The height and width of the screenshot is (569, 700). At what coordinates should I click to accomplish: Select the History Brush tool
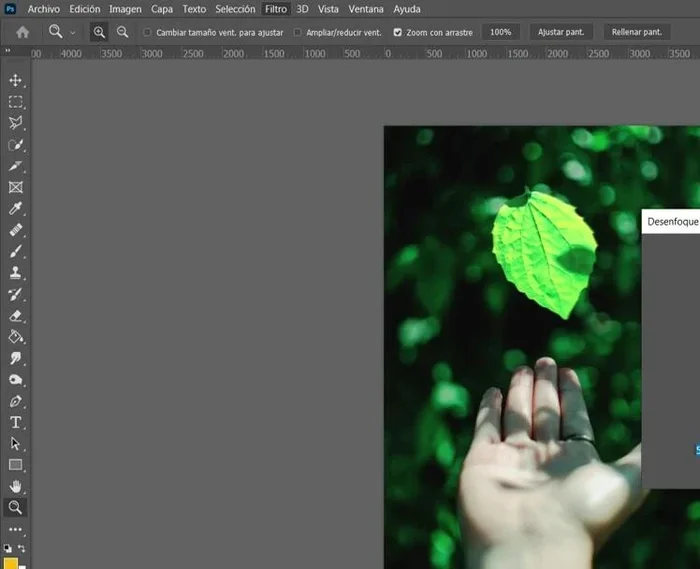coord(16,294)
